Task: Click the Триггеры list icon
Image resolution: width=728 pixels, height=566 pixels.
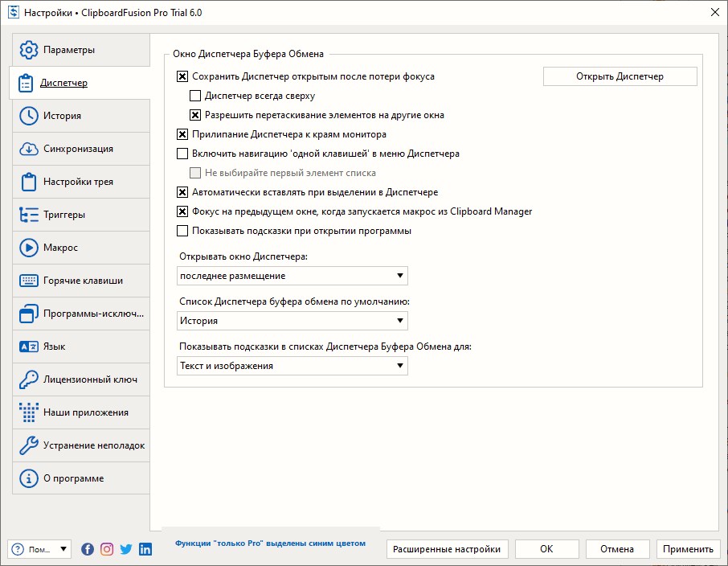Action: 28,215
